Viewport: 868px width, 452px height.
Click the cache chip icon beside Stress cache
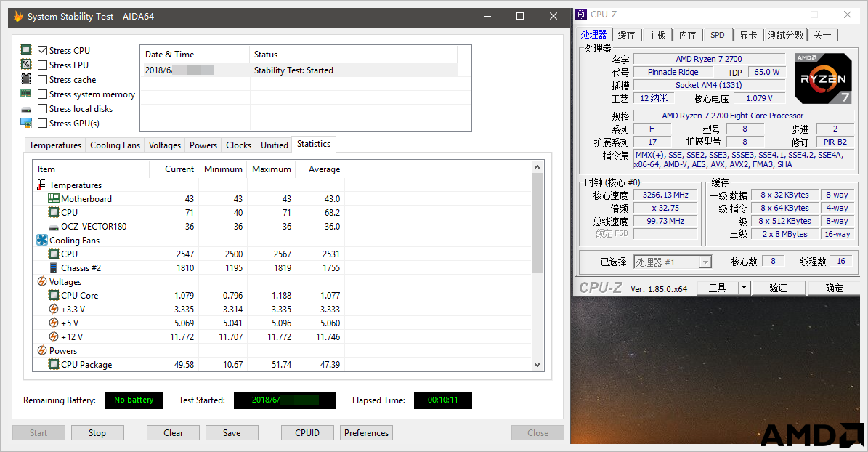[26, 79]
